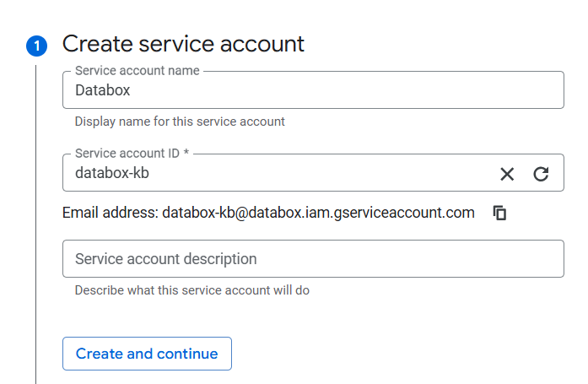Screen dimensions: 588x384
Task: Click the Create service account heading
Action: point(183,44)
